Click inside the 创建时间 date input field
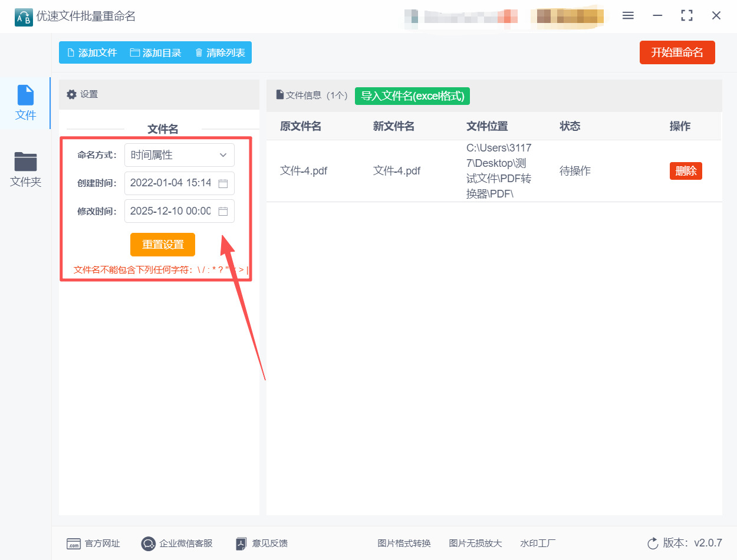 coord(171,183)
